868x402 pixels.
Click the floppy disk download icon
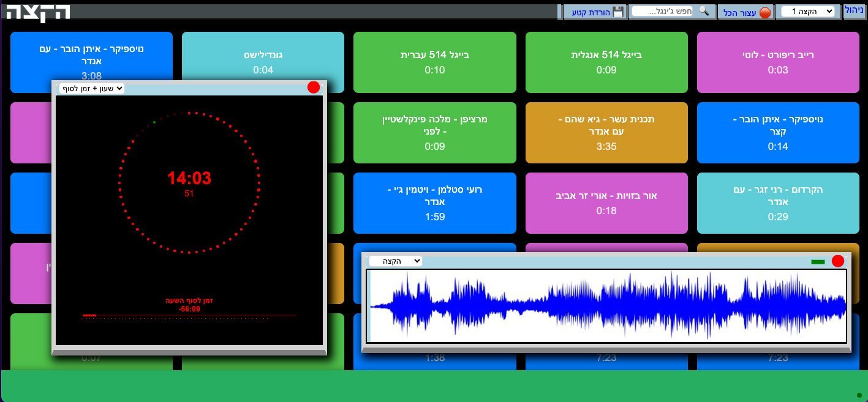click(x=618, y=12)
